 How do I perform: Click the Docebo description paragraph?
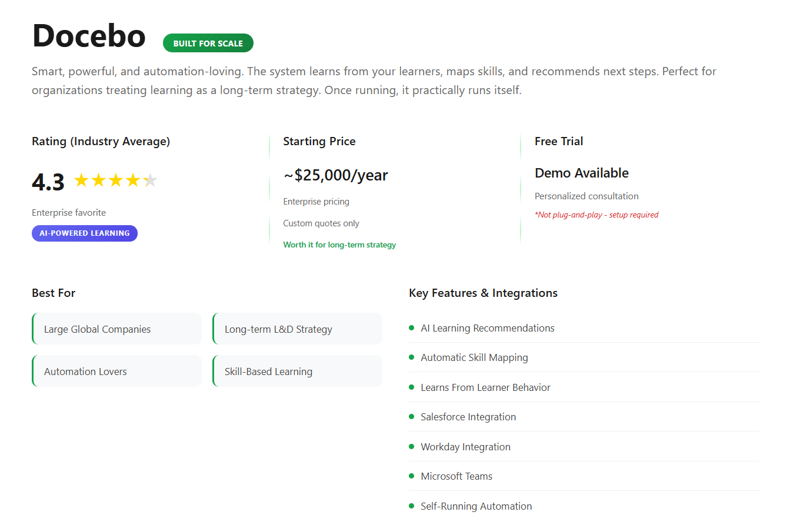click(x=374, y=81)
